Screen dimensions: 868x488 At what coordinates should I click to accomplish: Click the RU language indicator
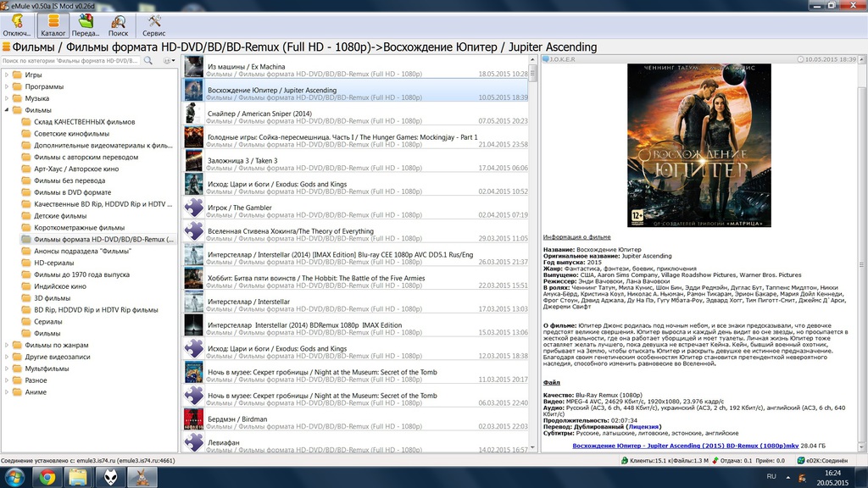point(771,476)
